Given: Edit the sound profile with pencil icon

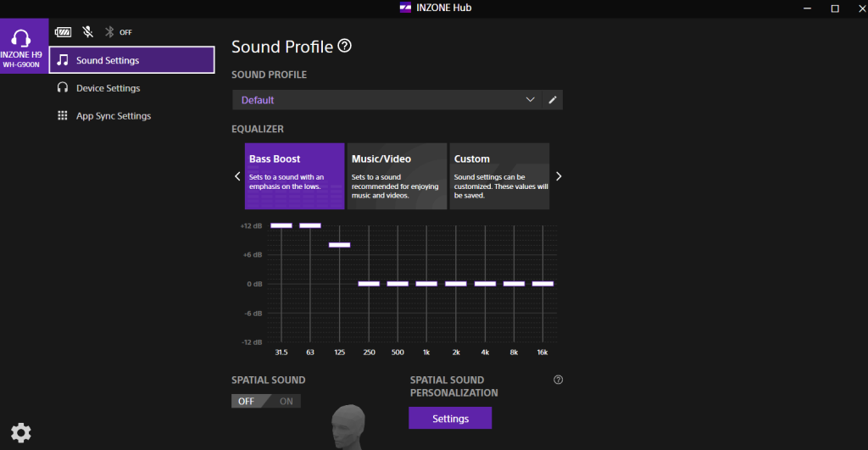Looking at the screenshot, I should (553, 100).
